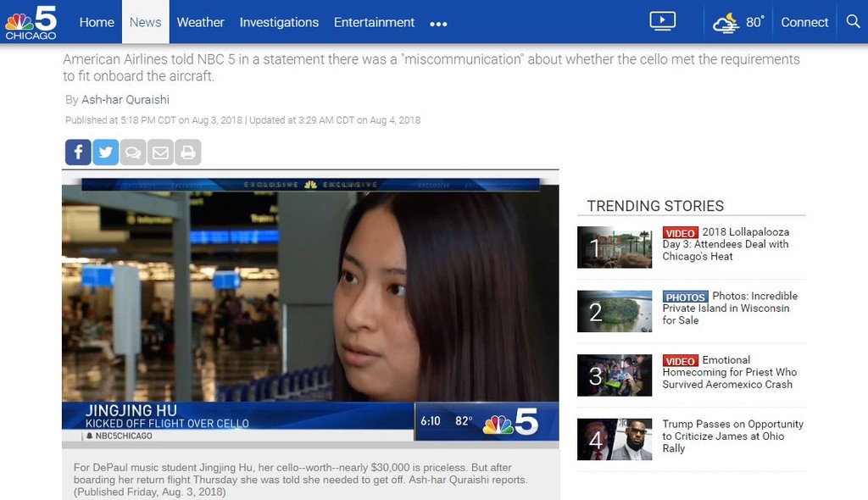This screenshot has width=868, height=500.
Task: Read the Lollapalooza Day 3 story
Action: (x=726, y=244)
